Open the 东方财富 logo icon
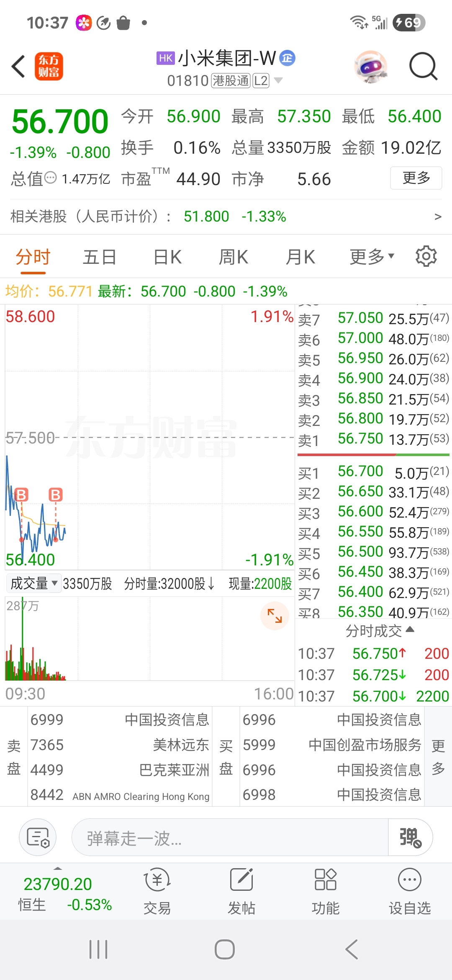 click(x=49, y=66)
